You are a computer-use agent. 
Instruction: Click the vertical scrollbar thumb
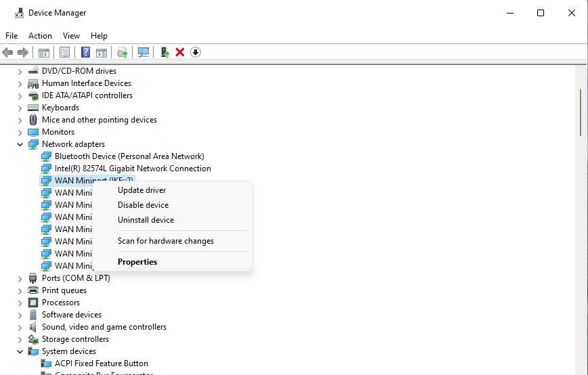[581, 112]
